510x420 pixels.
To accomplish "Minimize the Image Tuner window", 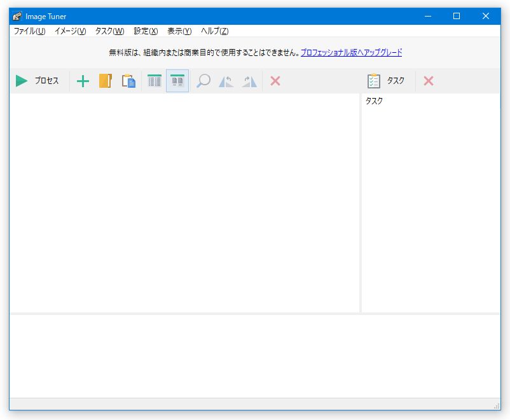I will (428, 17).
